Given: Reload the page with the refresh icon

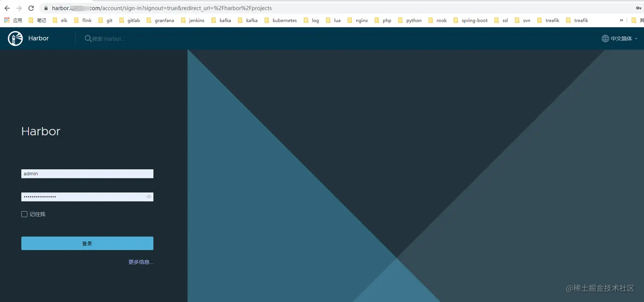Looking at the screenshot, I should click(31, 8).
